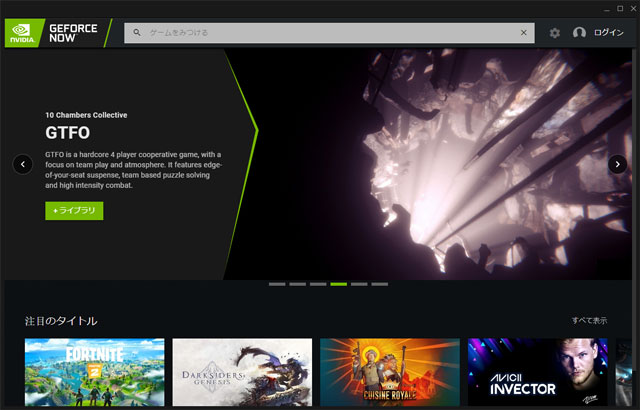Go to previous carousel slide arrow
640x410 pixels.
(23, 164)
